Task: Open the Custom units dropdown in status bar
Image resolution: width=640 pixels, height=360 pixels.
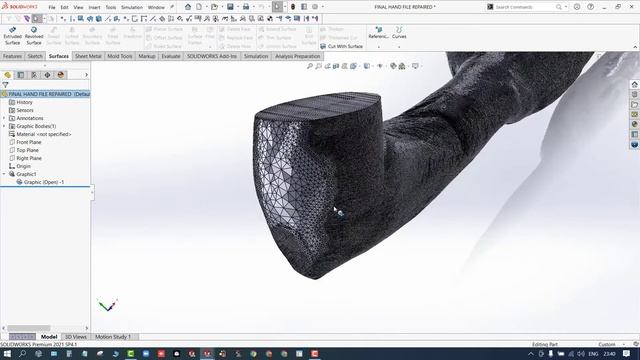Action: click(625, 344)
